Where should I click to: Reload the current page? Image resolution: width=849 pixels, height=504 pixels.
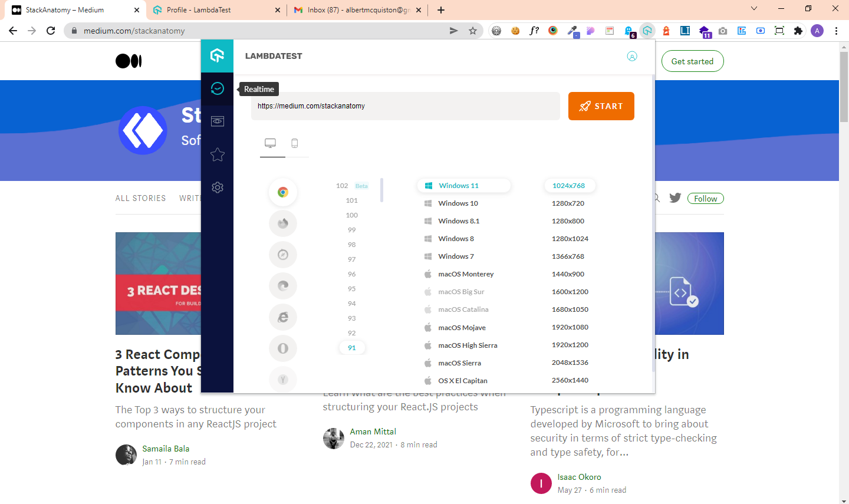tap(51, 31)
